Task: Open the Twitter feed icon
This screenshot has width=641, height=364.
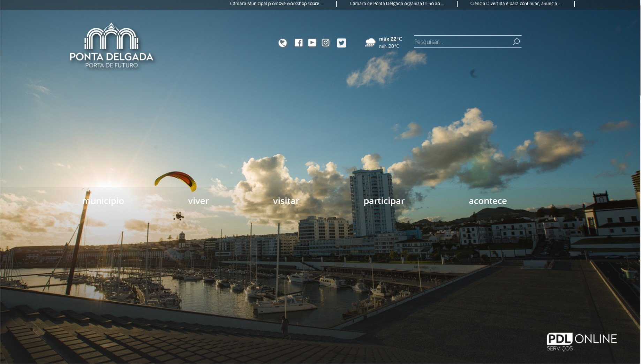Action: coord(341,43)
